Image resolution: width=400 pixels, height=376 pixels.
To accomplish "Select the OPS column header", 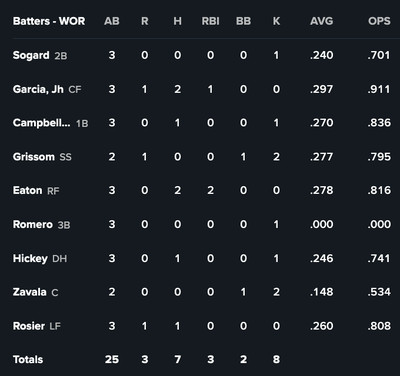I will [x=379, y=21].
